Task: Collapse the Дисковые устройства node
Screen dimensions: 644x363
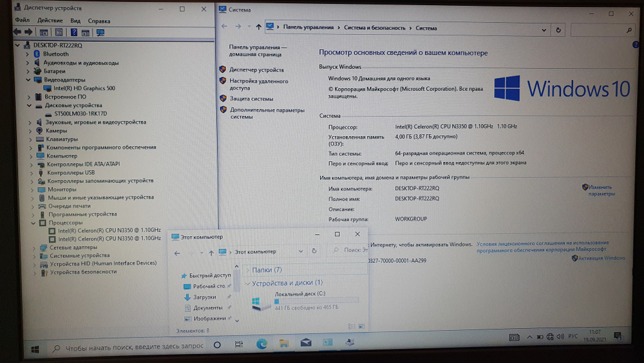Action: pos(29,105)
